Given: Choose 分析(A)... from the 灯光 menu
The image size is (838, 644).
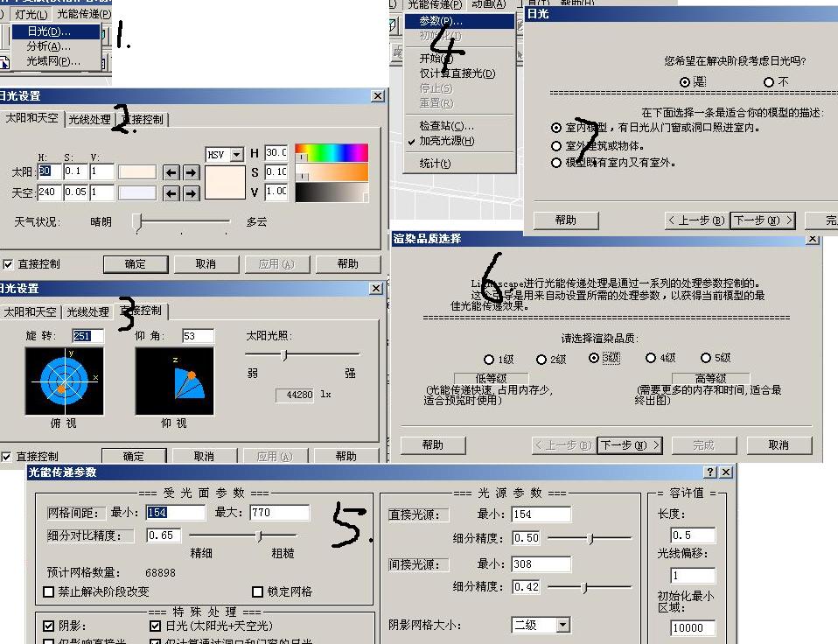Looking at the screenshot, I should click(x=56, y=46).
